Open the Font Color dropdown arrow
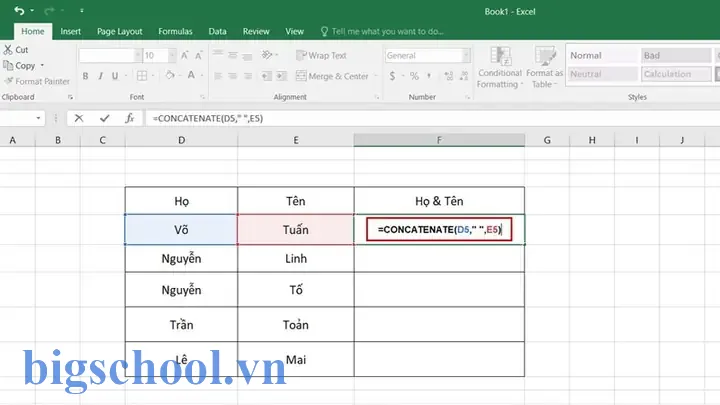Screen dimensions: 720x405 pos(202,75)
